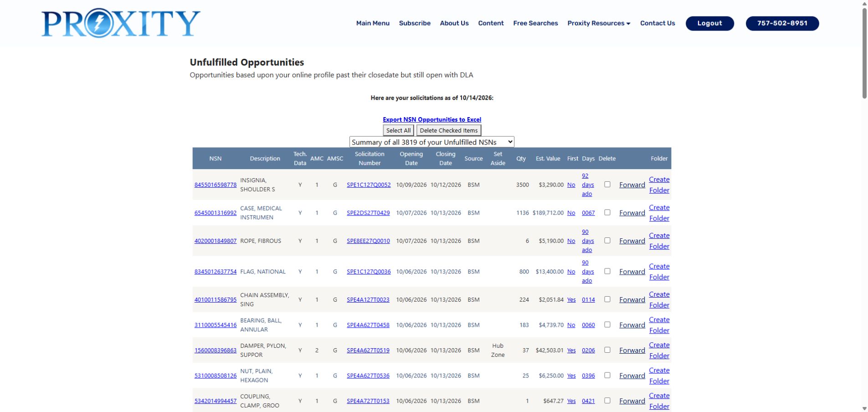Image resolution: width=868 pixels, height=412 pixels.
Task: Open the Content page
Action: [x=491, y=23]
